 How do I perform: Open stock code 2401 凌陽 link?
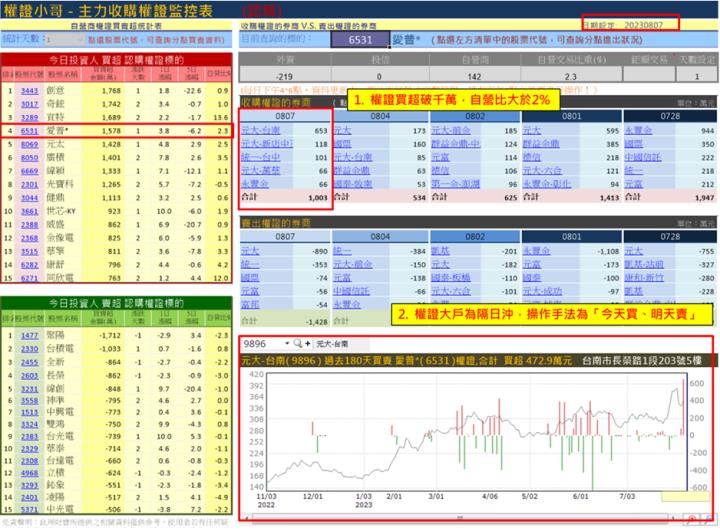click(29, 497)
